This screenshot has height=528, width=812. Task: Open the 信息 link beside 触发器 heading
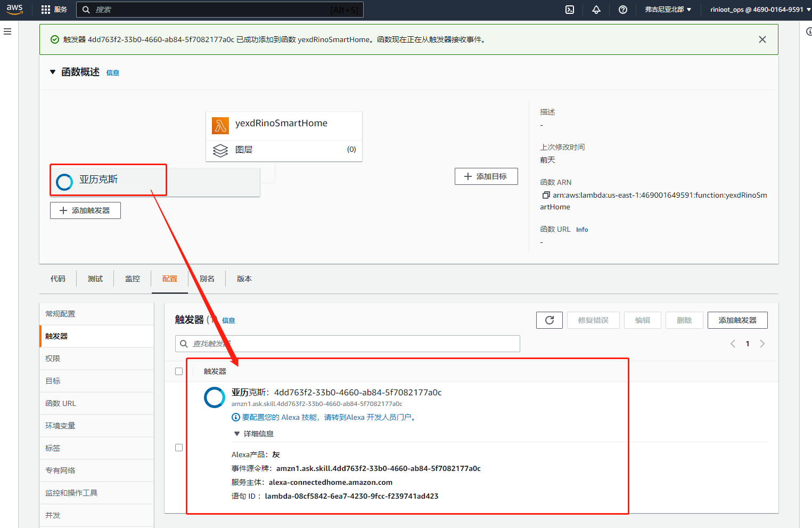tap(228, 321)
